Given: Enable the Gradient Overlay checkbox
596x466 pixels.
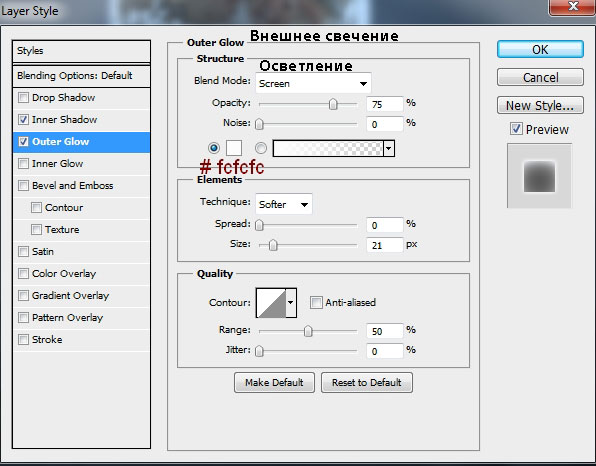Looking at the screenshot, I should [23, 296].
